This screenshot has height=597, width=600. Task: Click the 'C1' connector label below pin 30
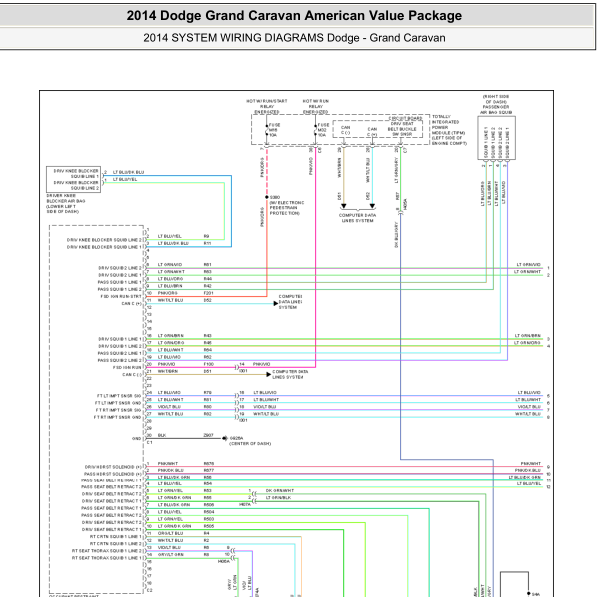pyautogui.click(x=149, y=442)
